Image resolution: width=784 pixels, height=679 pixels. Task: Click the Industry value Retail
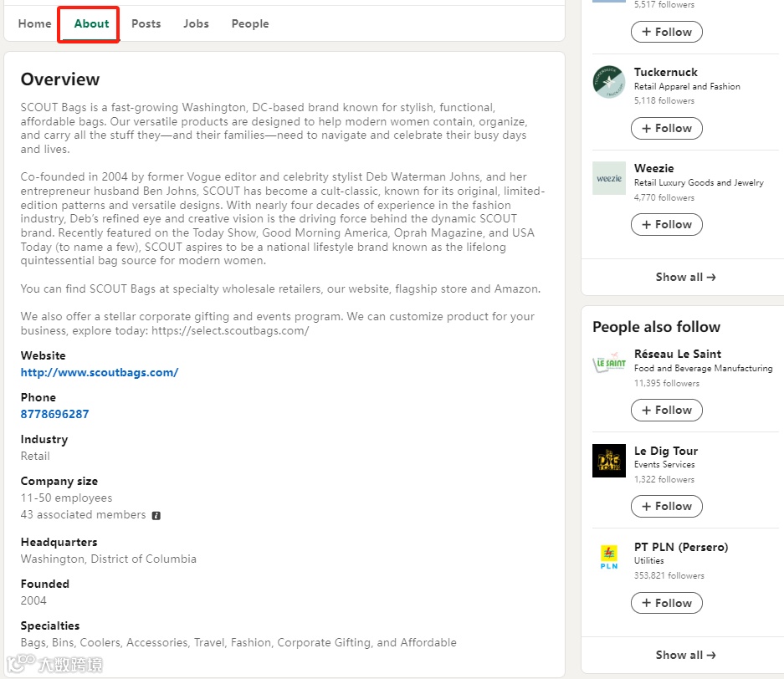tap(35, 457)
